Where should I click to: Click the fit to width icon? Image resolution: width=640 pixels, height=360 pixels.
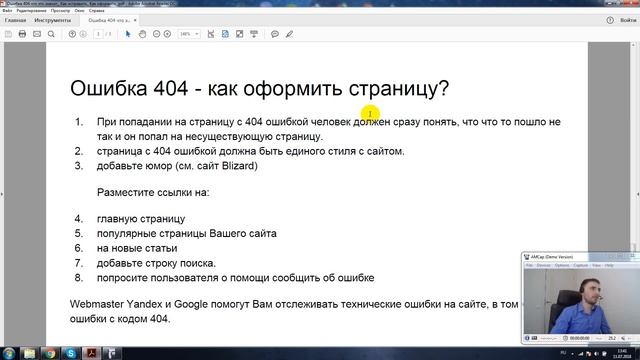click(211, 34)
